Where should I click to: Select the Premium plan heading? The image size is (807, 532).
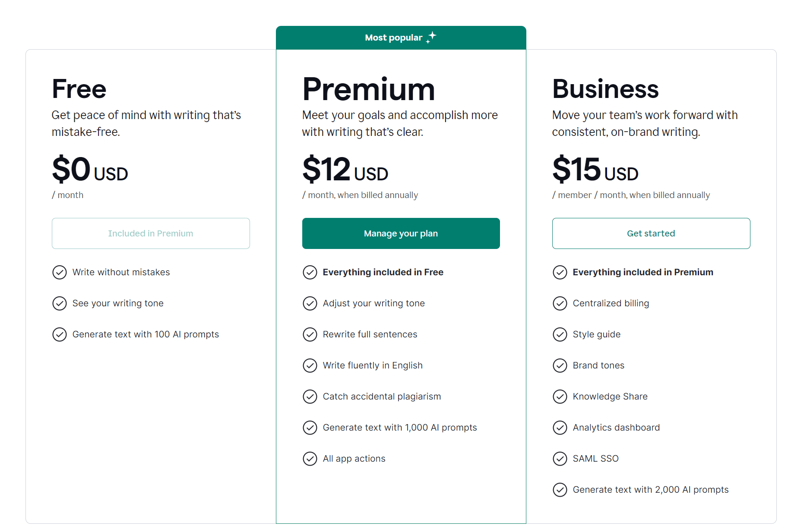[x=369, y=89]
